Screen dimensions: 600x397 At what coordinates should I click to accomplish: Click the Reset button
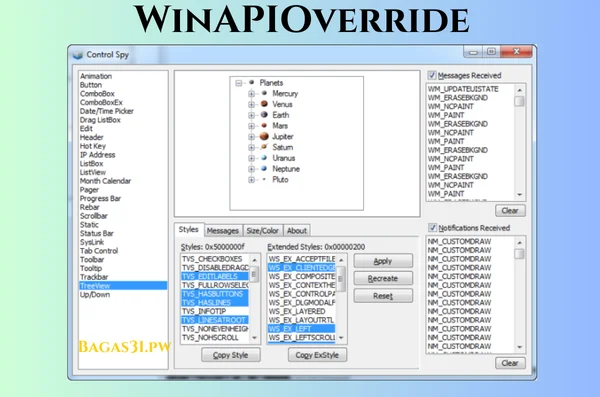pos(383,296)
